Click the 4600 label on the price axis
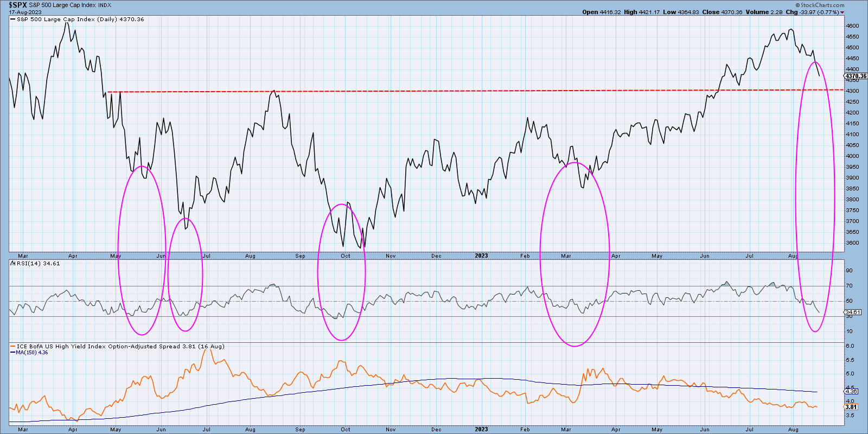Image resolution: width=868 pixels, height=434 pixels. tap(852, 26)
